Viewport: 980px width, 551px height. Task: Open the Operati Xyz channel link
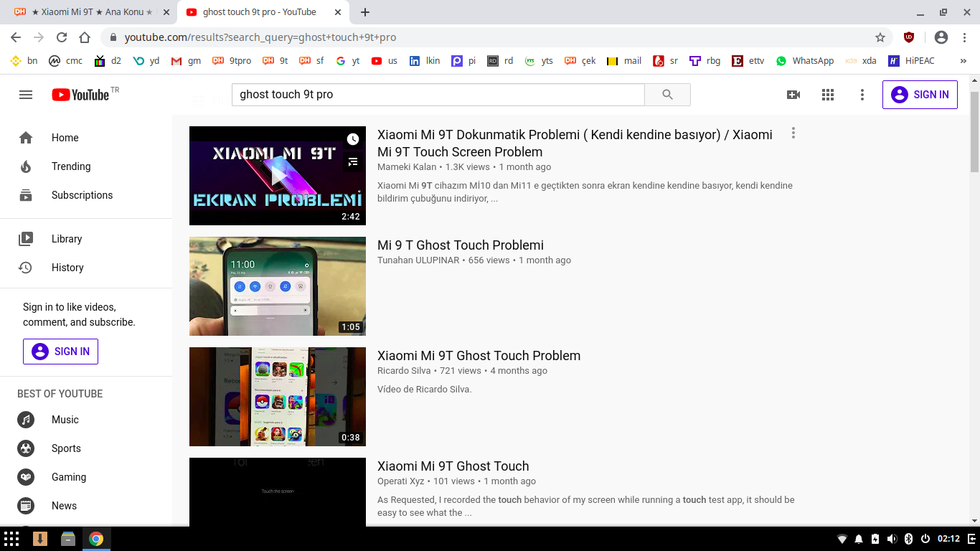tap(400, 481)
